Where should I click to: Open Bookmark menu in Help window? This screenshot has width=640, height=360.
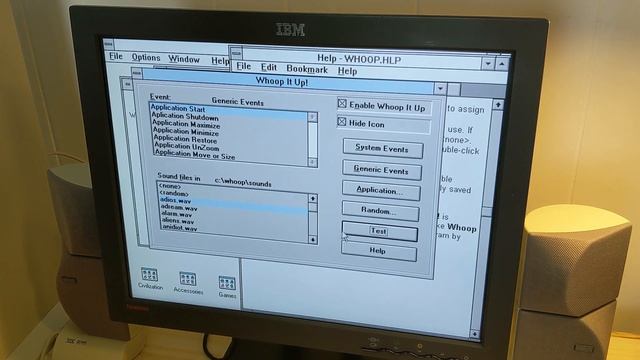click(x=307, y=69)
